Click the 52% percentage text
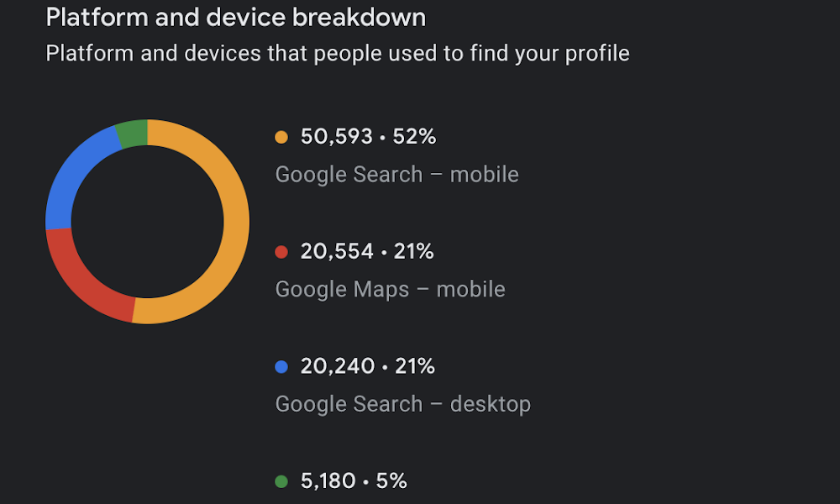This screenshot has height=504, width=840. coord(414,137)
